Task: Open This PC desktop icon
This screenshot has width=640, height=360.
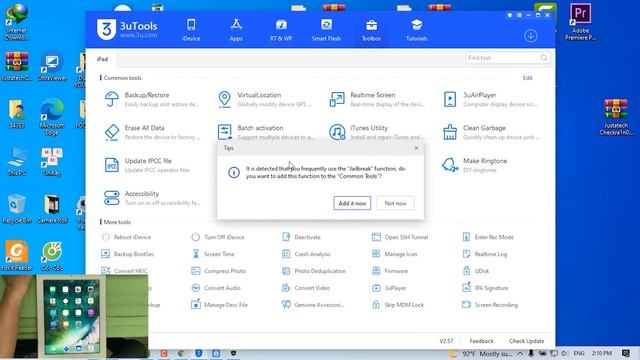Action: coord(17,162)
